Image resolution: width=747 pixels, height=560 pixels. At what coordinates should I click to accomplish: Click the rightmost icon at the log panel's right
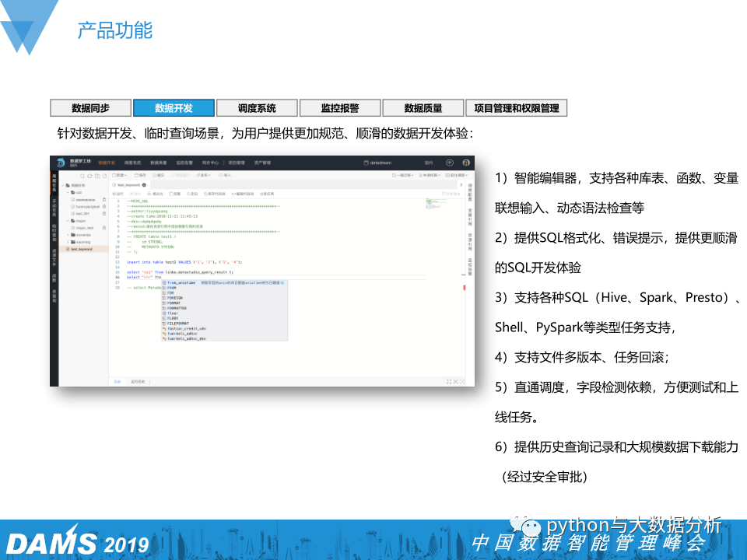pyautogui.click(x=462, y=381)
